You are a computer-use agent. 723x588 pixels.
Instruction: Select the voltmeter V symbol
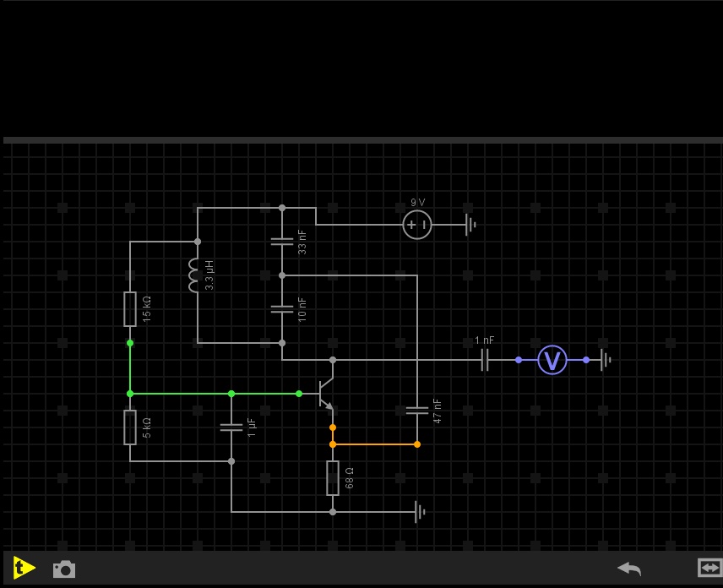552,360
